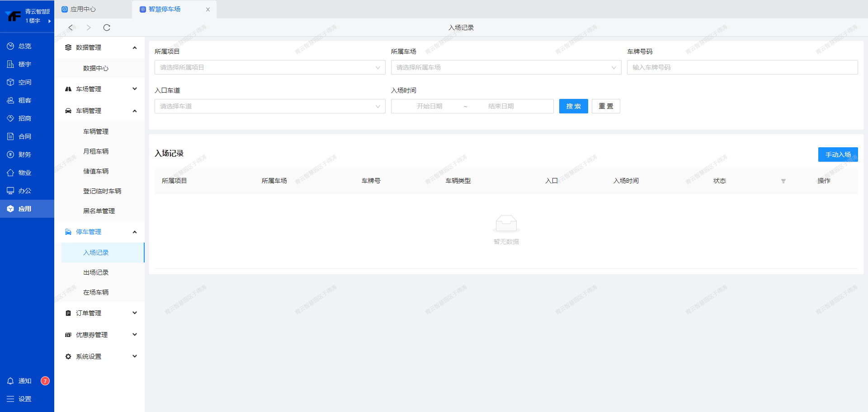868x412 pixels.
Task: Click the 设置 settings icon at bottom
Action: click(10, 399)
